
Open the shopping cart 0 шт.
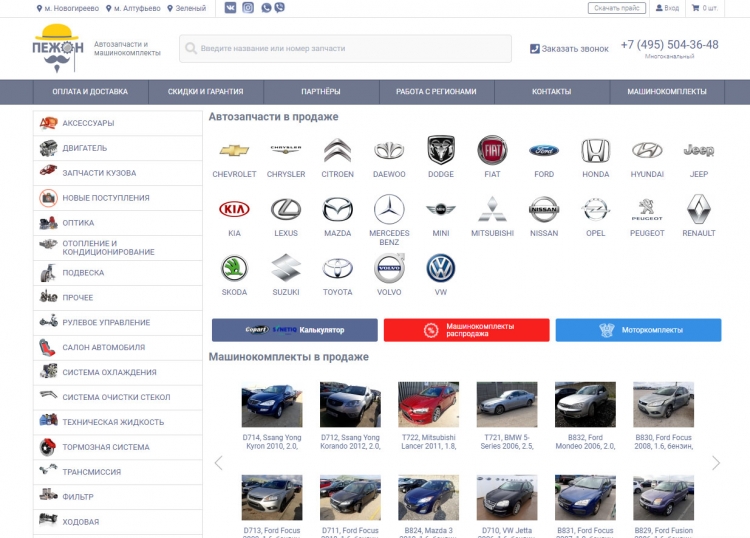point(705,8)
